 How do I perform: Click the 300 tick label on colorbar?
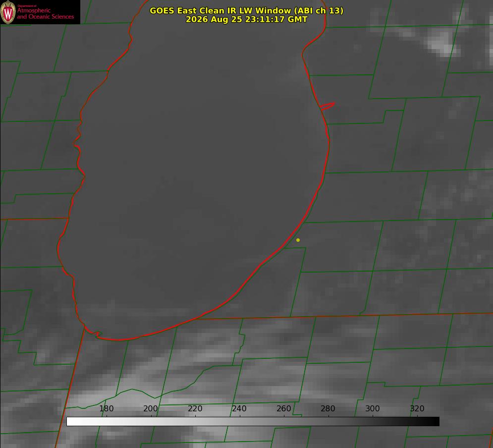[x=373, y=408]
